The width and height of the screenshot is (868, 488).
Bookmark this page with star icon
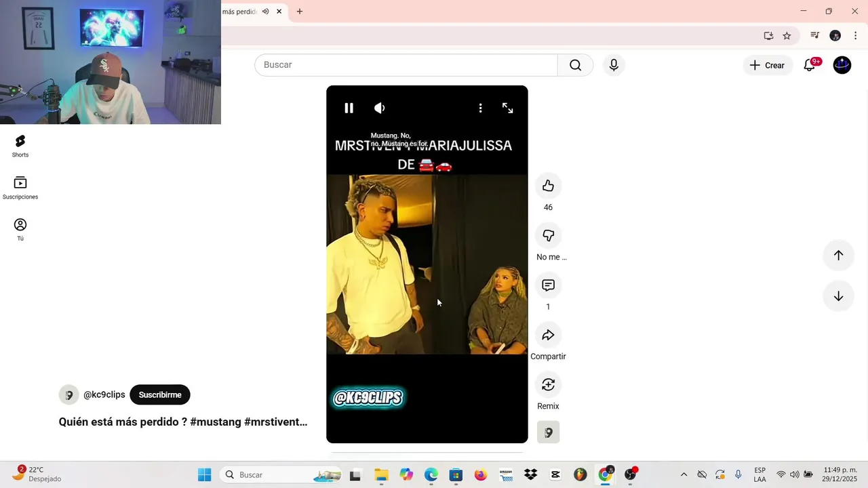click(x=787, y=36)
